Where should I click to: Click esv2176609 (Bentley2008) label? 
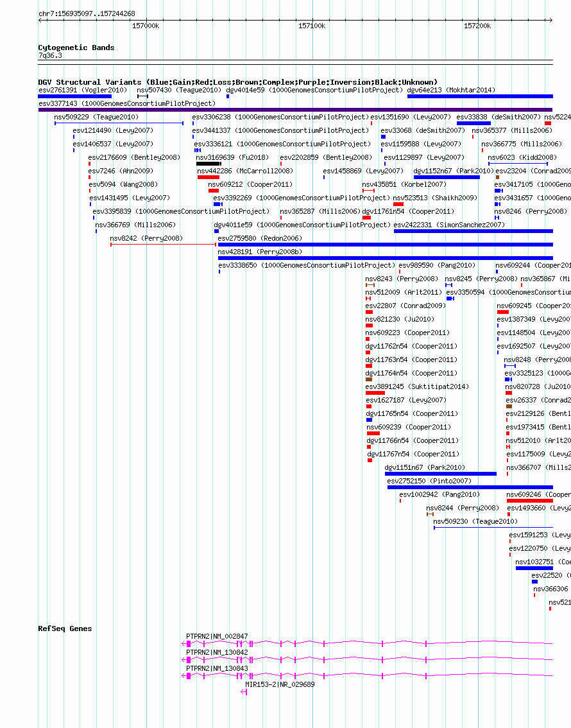135,157
